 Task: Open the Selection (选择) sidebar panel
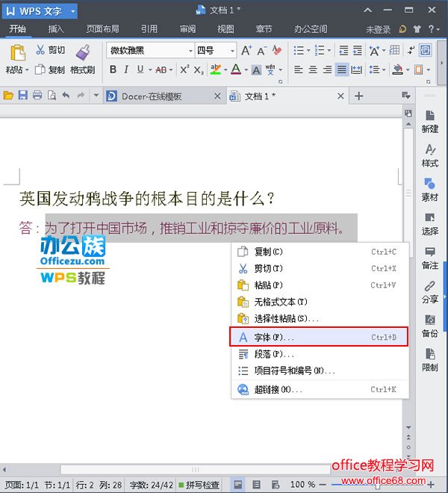(x=430, y=224)
